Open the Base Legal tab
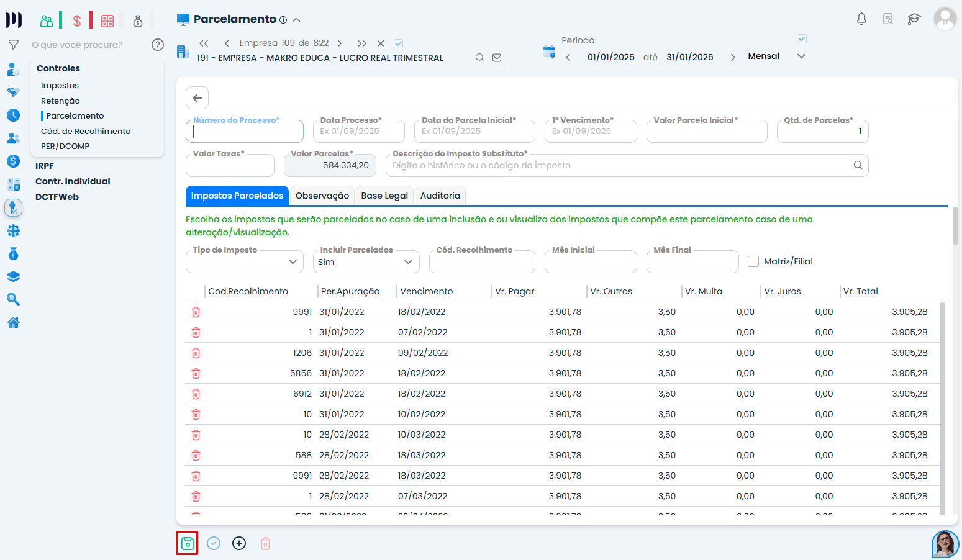Screen dimensions: 962x560 click(x=384, y=196)
